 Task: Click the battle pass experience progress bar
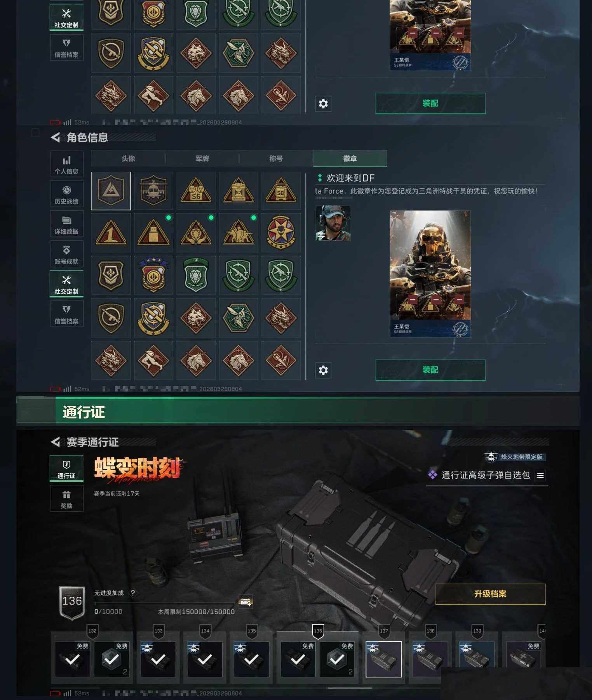tap(164, 603)
